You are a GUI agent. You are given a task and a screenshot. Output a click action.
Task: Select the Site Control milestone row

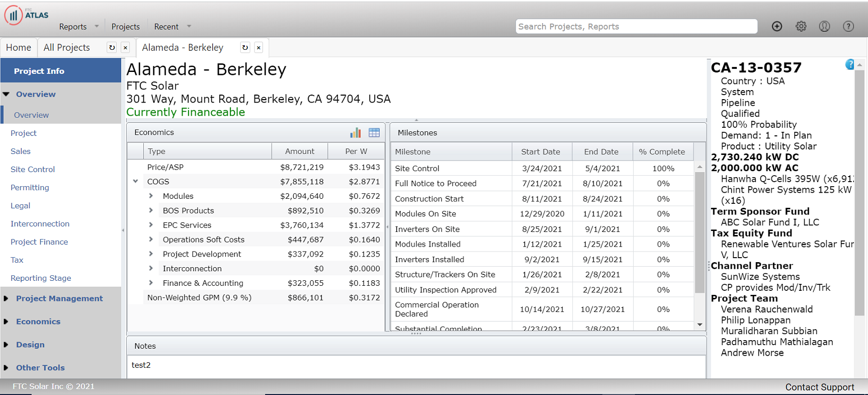point(543,169)
